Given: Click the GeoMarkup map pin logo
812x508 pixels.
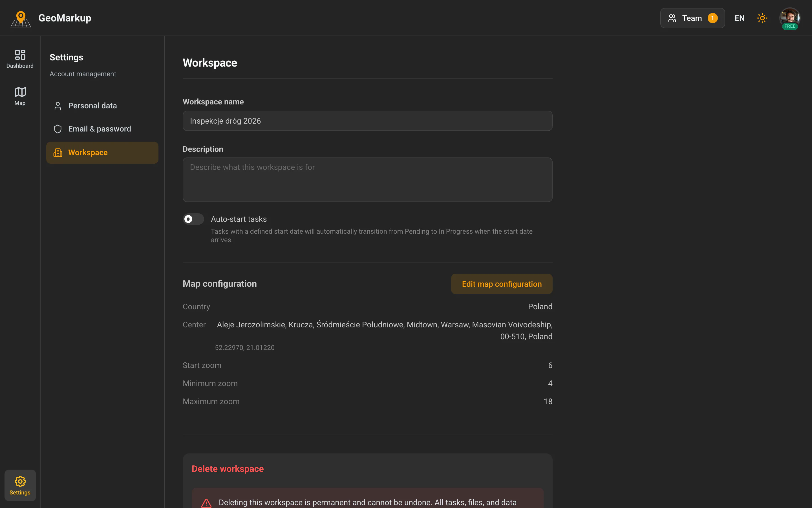Looking at the screenshot, I should [21, 19].
